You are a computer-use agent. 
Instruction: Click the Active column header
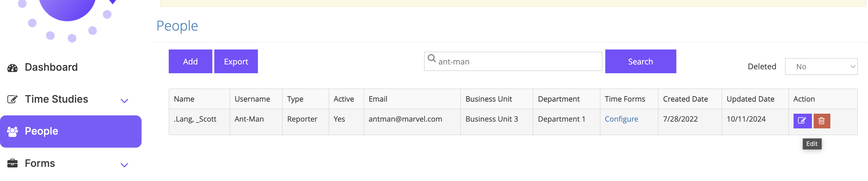click(347, 99)
